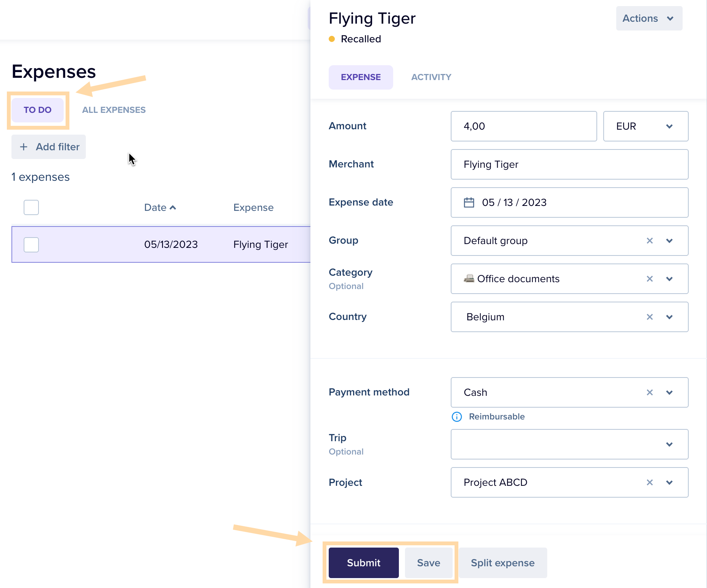
Task: Sort by the Date column arrow
Action: tap(173, 207)
